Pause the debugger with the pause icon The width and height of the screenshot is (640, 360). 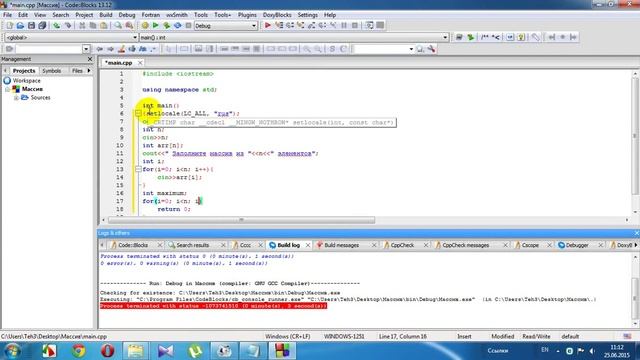click(x=344, y=25)
